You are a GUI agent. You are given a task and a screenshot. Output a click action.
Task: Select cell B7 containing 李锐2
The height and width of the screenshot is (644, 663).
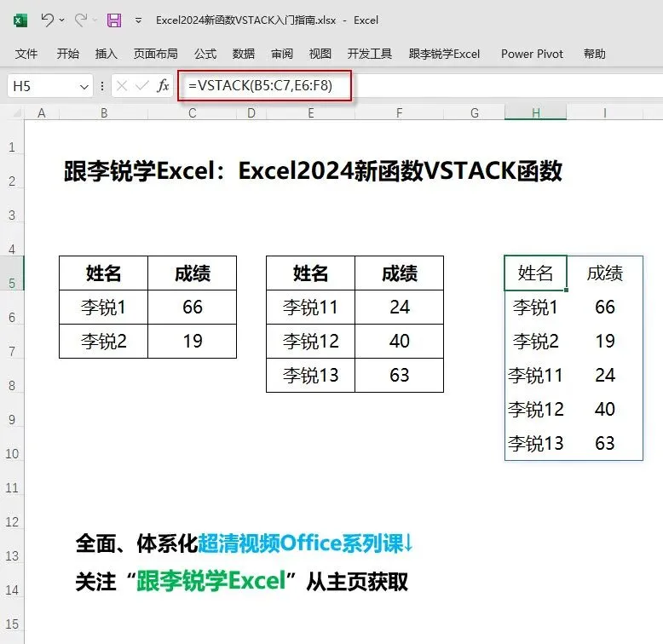pos(104,342)
